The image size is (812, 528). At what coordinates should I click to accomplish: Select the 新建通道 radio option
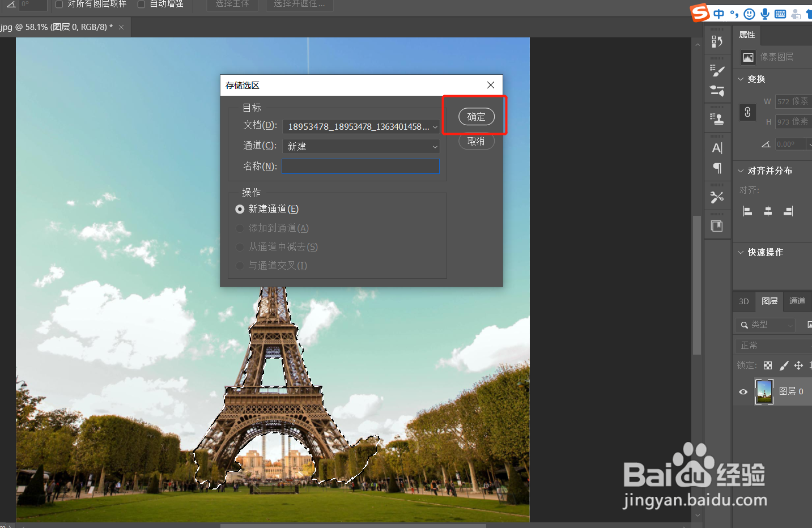(240, 209)
